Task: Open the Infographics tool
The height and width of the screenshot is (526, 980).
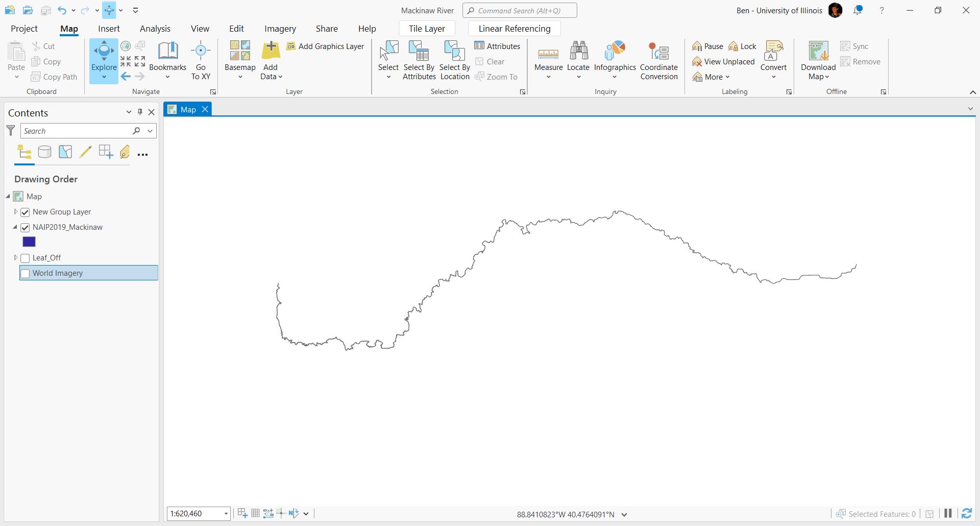Action: pos(615,52)
